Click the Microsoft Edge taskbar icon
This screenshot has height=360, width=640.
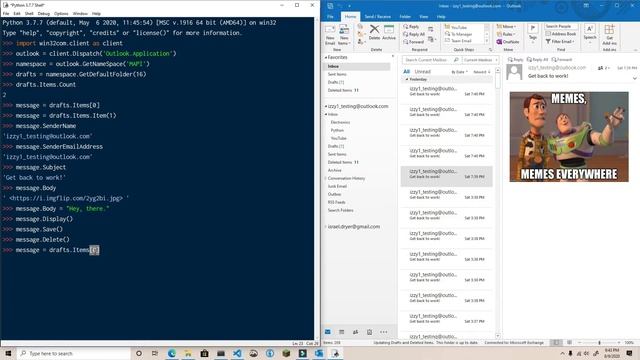pyautogui.click(x=172, y=353)
